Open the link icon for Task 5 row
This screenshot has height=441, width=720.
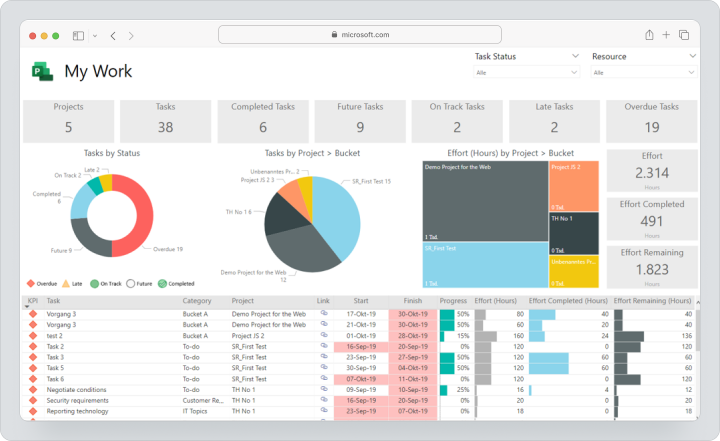pyautogui.click(x=324, y=368)
